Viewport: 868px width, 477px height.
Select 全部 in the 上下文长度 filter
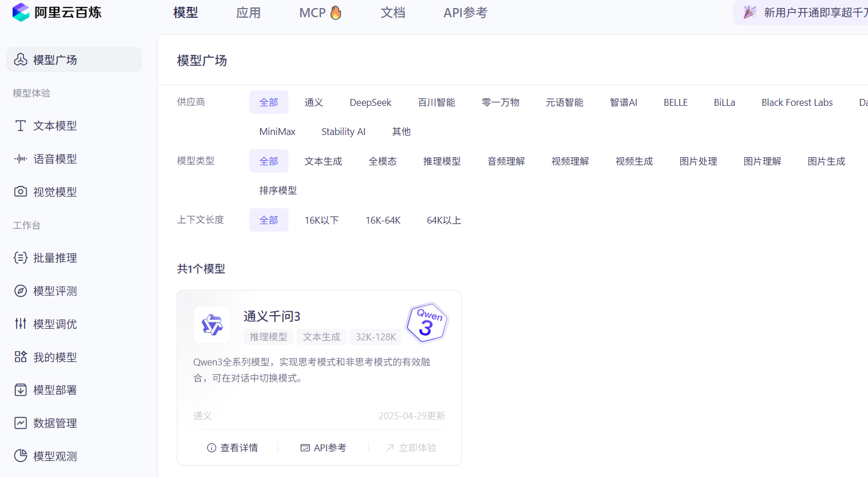(269, 220)
